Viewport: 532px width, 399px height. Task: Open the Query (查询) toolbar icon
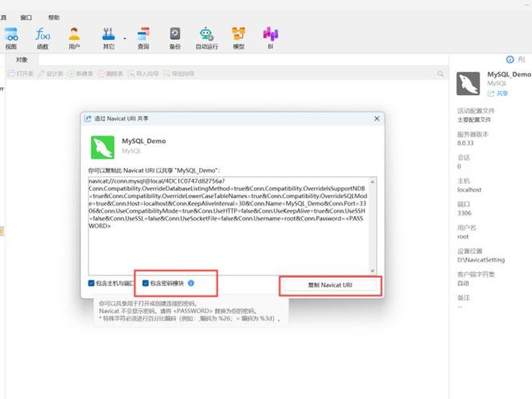[x=144, y=38]
